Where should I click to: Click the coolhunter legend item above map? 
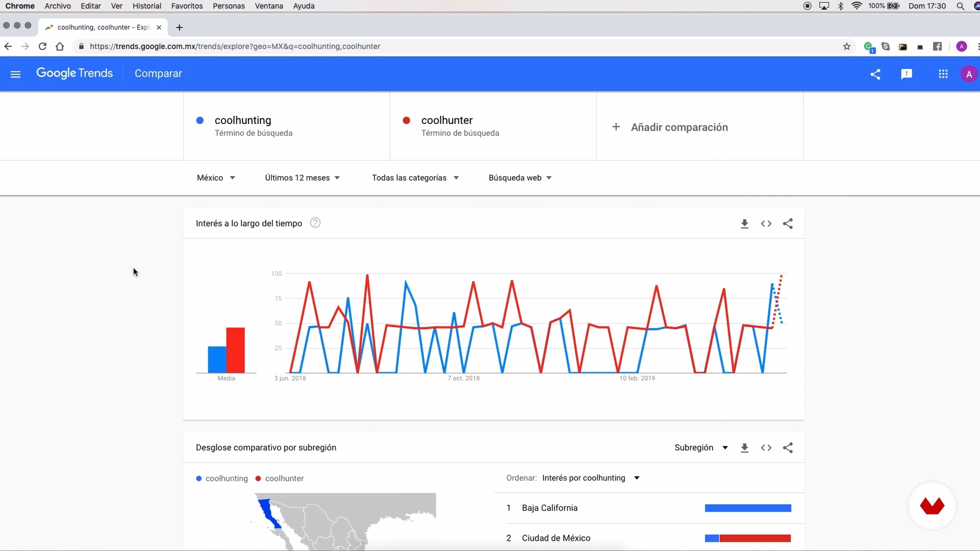(280, 479)
